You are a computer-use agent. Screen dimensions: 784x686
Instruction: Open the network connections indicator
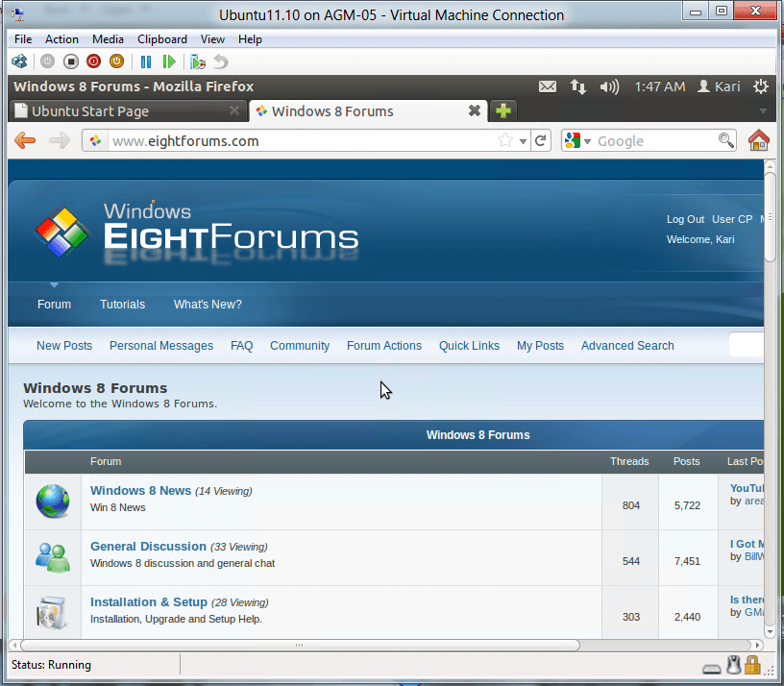point(578,86)
